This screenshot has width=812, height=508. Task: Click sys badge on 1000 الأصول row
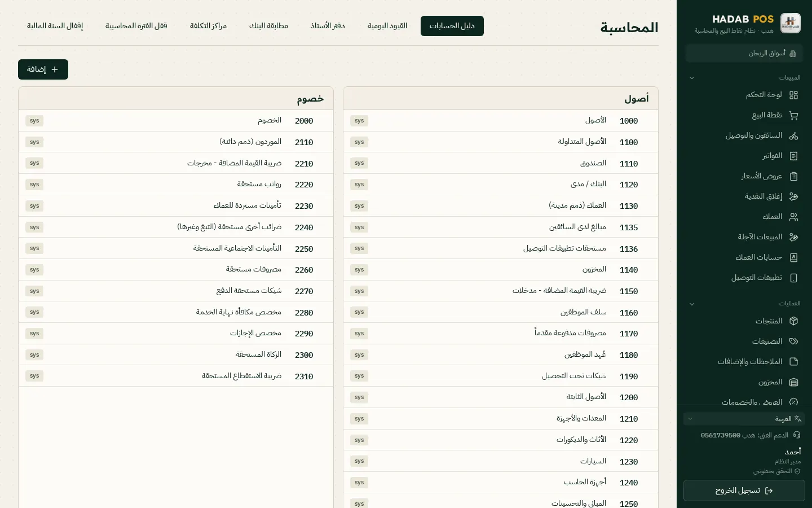359,121
